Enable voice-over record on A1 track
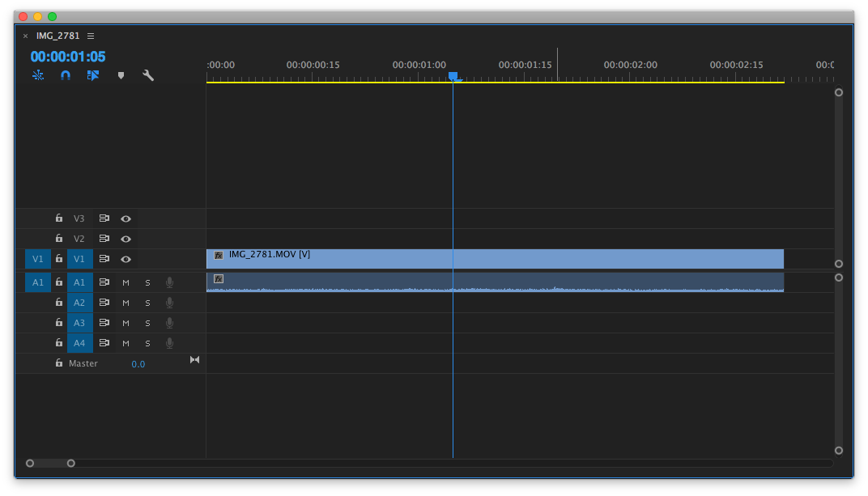The image size is (868, 496). point(169,282)
